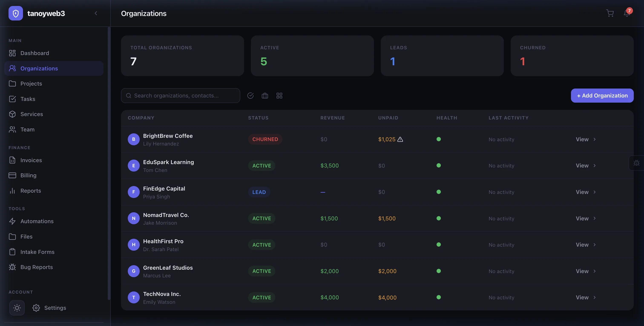This screenshot has height=326, width=644.
Task: Click the checkmark circle icon beside search bar
Action: pos(251,95)
